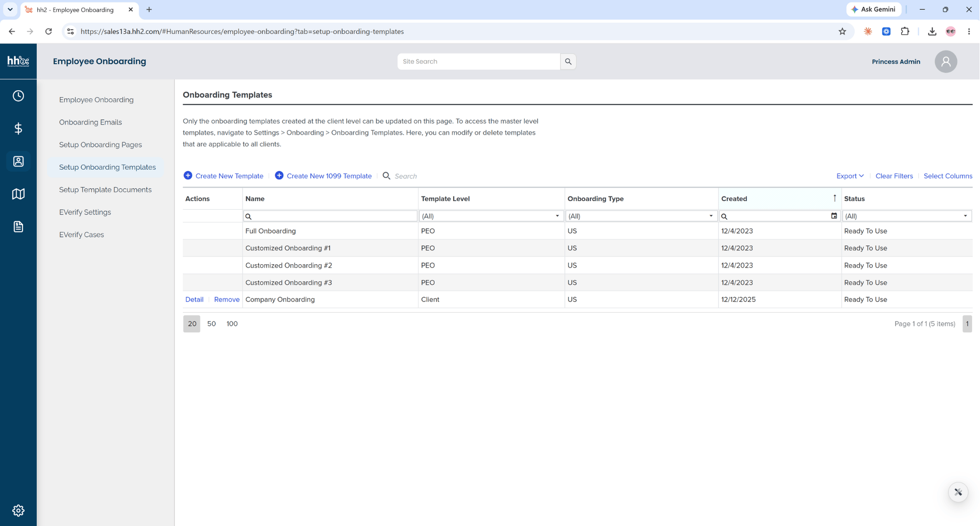Screen dimensions: 980x526
Task: Open the map icon in sidebar
Action: 18,194
